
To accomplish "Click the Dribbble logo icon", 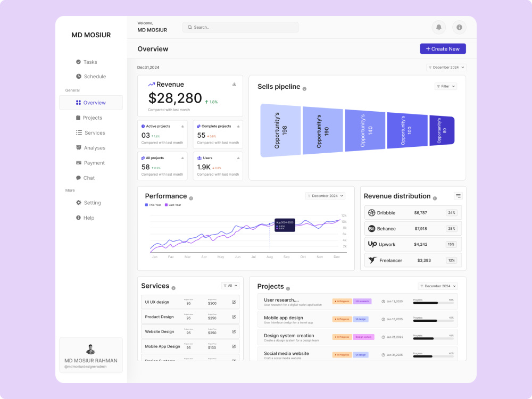I will (x=371, y=213).
